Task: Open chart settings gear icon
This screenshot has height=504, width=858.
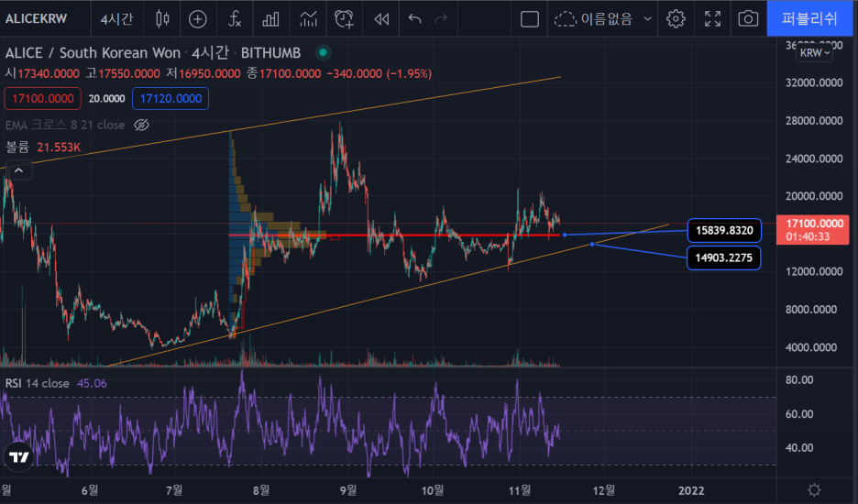Action: click(676, 18)
